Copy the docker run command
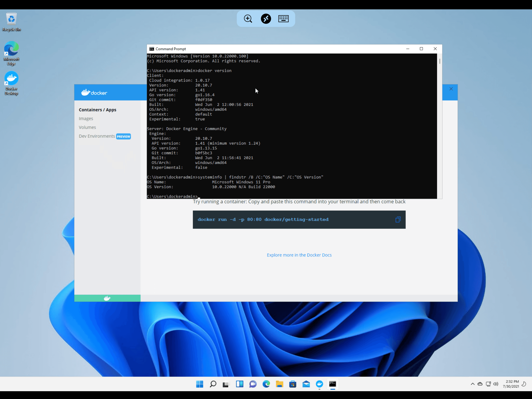 point(398,220)
